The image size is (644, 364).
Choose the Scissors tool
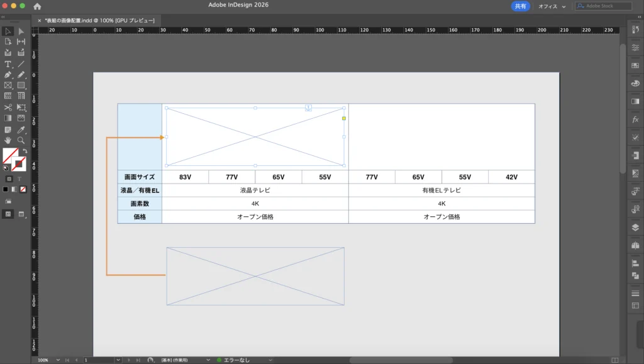[x=8, y=108]
